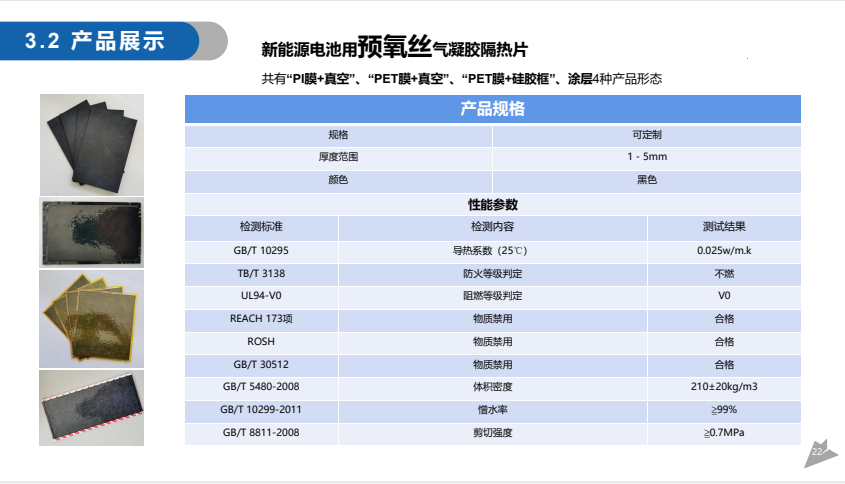Select the glossy dark green pad image
Screen dimensions: 845x484
(91, 232)
